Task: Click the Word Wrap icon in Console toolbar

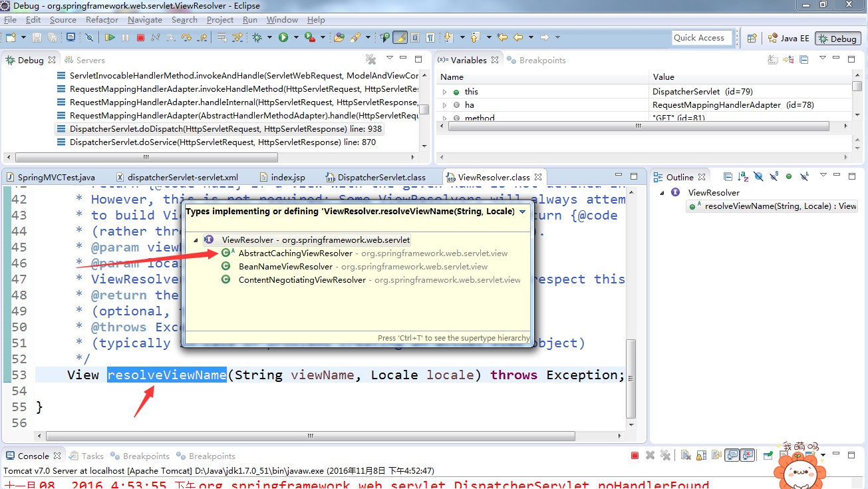Action: pyautogui.click(x=716, y=456)
